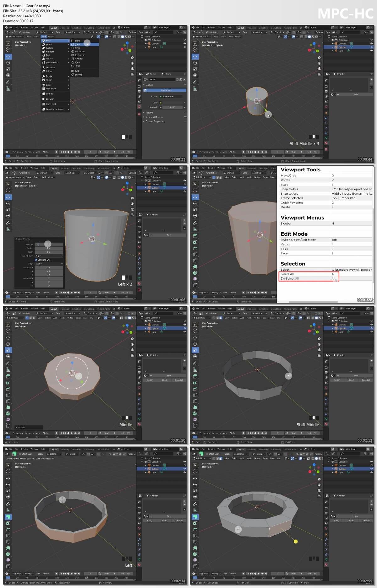This screenshot has width=377, height=588.
Task: Click the play button in 00:00:22 timeline
Action: coord(72,152)
